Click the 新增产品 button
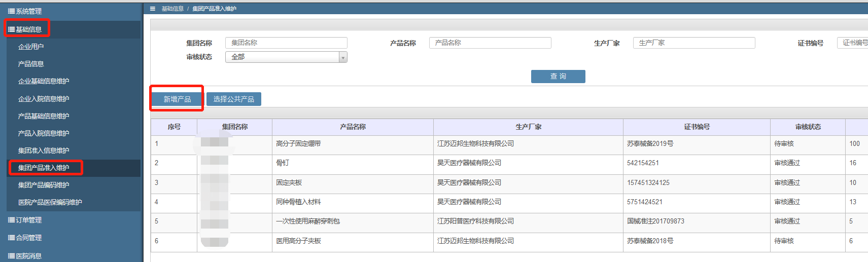The height and width of the screenshot is (262, 868). 177,99
